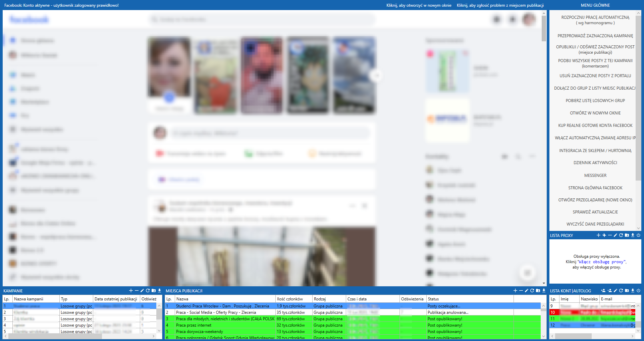The width and height of the screenshot is (644, 341).
Task: Remove a proxy using the minus icon
Action: coord(610,235)
